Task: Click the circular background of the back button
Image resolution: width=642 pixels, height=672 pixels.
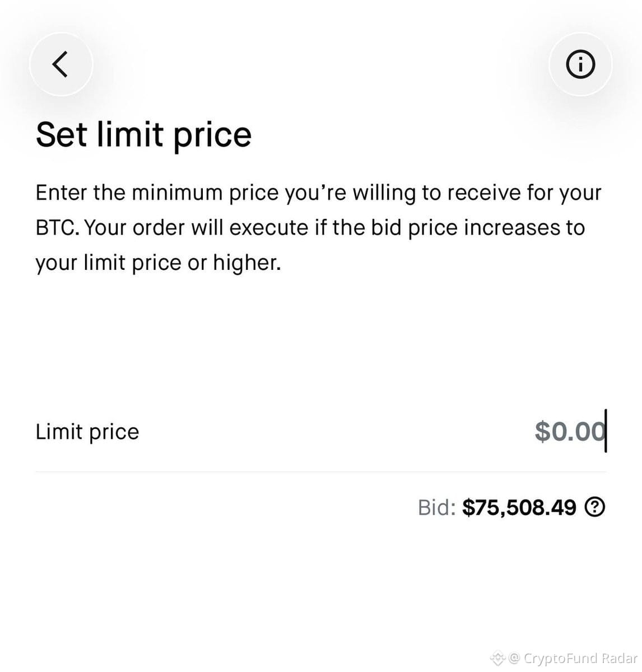Action: click(61, 64)
